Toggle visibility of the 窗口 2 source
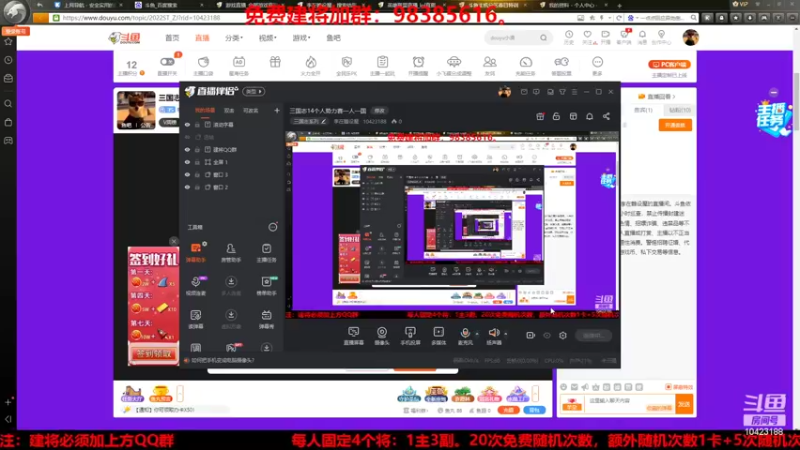 pyautogui.click(x=187, y=187)
